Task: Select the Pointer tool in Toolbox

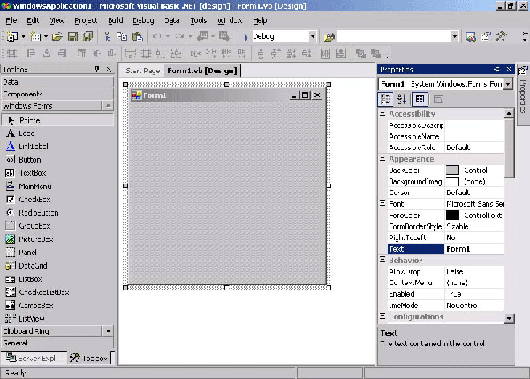Action: point(57,120)
